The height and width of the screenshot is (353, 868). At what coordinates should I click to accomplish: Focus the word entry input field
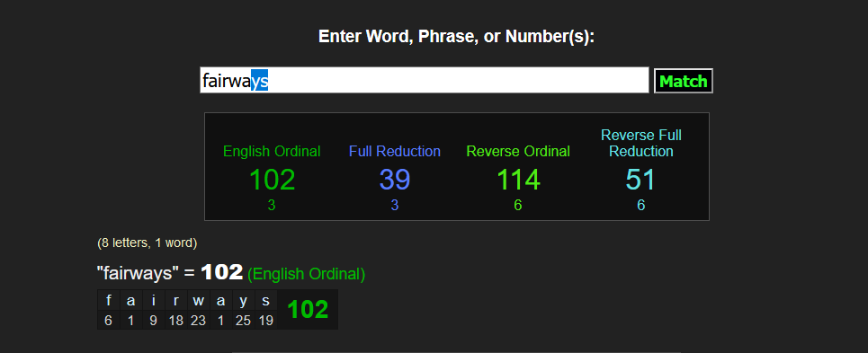click(x=424, y=80)
